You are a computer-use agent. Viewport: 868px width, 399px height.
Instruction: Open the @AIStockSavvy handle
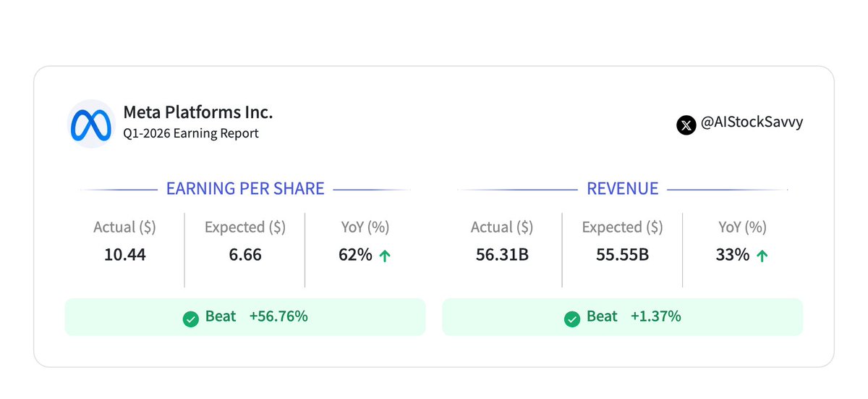(752, 122)
